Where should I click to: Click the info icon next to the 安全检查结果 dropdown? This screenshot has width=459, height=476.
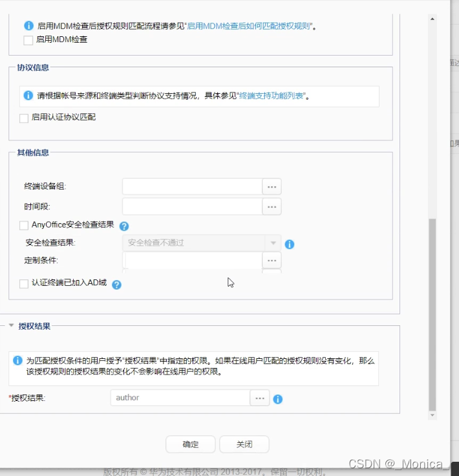coord(290,244)
